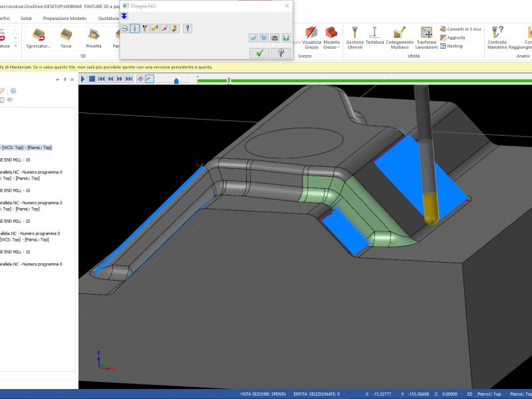The image size is (532, 399).
Task: Toggle display holder in Disegna NCI
Action: [144, 29]
